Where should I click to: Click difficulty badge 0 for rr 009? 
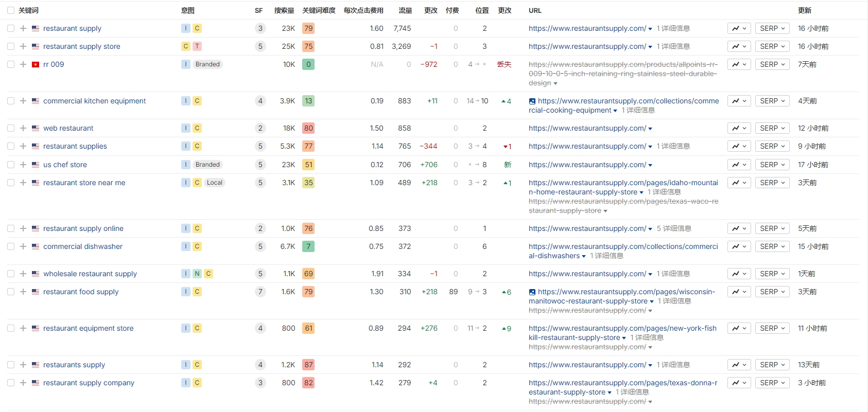click(x=308, y=64)
